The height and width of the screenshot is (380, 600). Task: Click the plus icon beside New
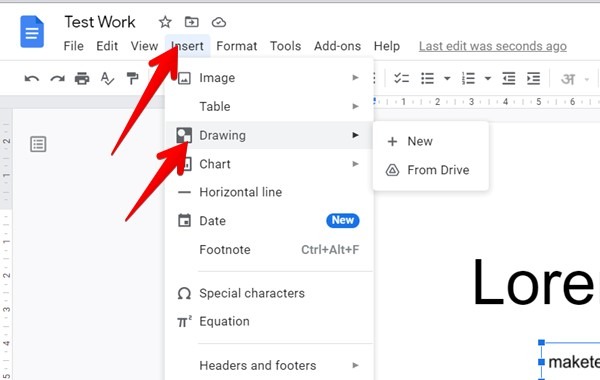click(392, 142)
